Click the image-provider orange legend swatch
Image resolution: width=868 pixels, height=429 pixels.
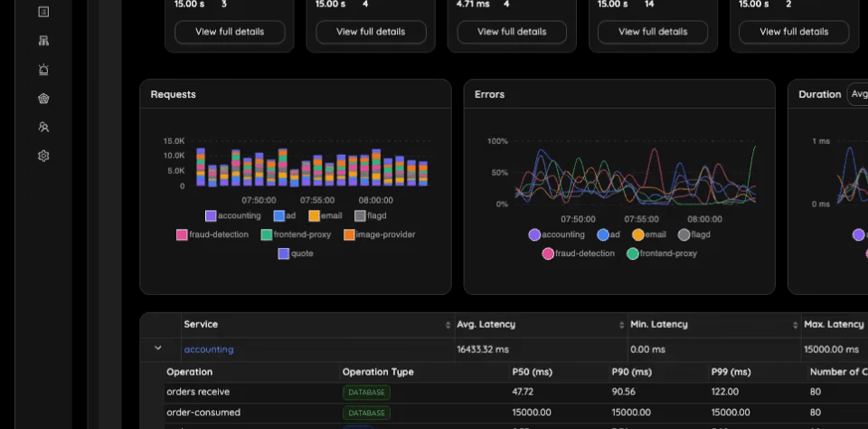349,234
